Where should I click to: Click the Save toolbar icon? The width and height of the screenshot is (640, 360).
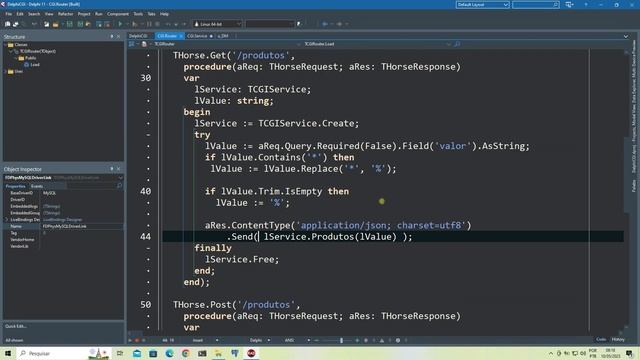click(70, 24)
